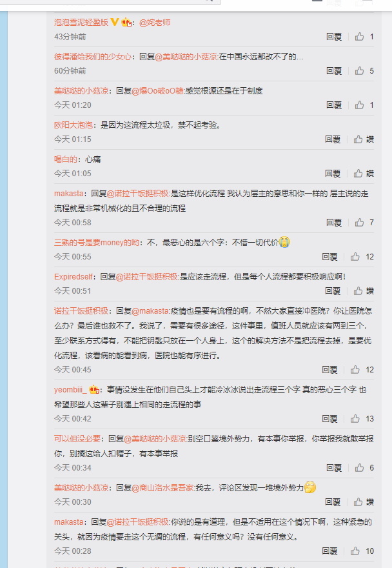Open the @姹老师 mention link
Screen dimensions: 392x568
click(x=155, y=23)
